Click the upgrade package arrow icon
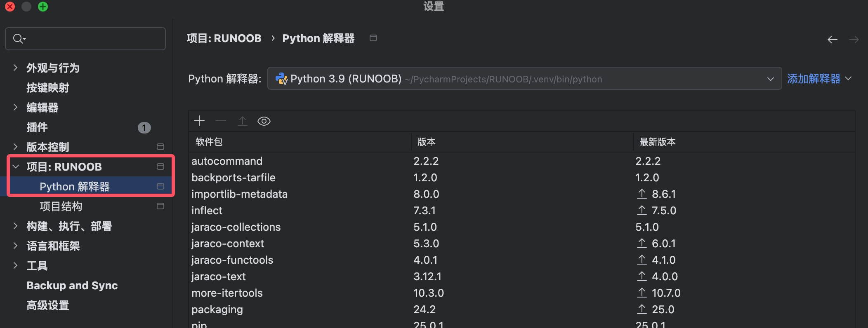The width and height of the screenshot is (868, 328). [243, 121]
